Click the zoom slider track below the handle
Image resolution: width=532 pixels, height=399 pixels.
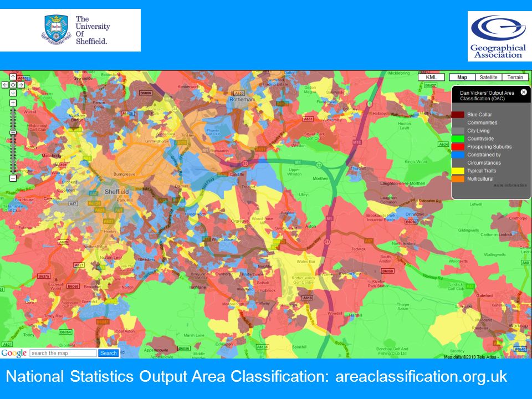pyautogui.click(x=13, y=155)
